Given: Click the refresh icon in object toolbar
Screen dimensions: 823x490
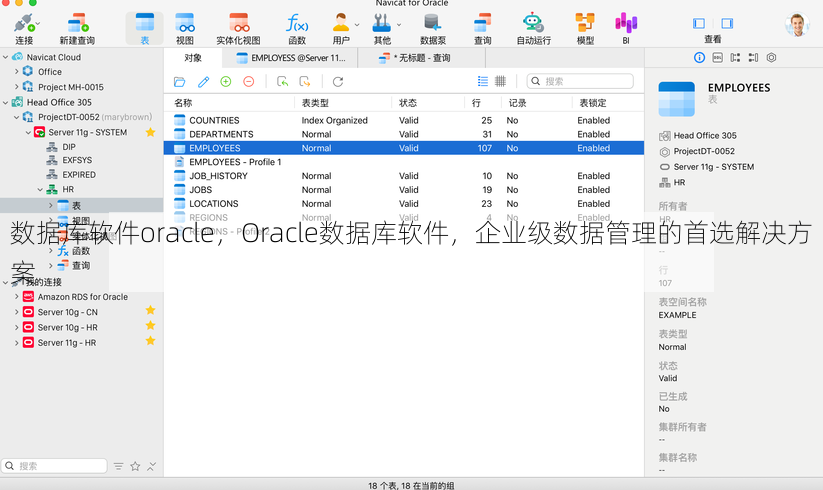Looking at the screenshot, I should 338,81.
